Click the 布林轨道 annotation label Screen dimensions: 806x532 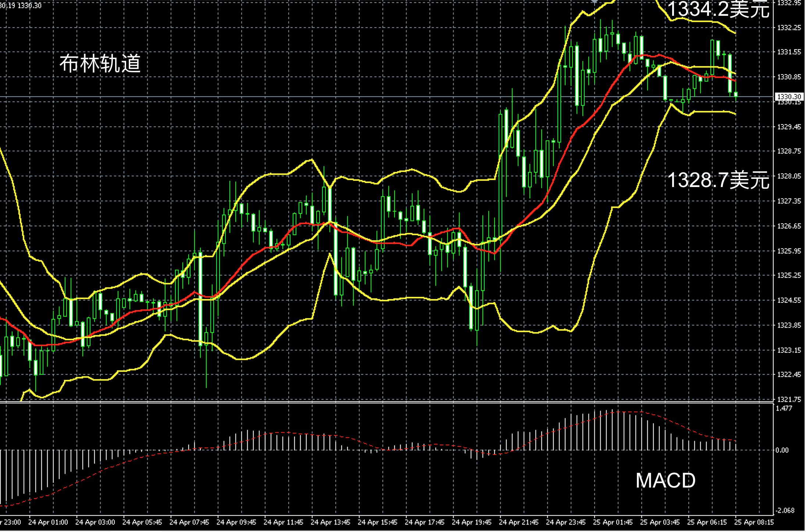100,63
